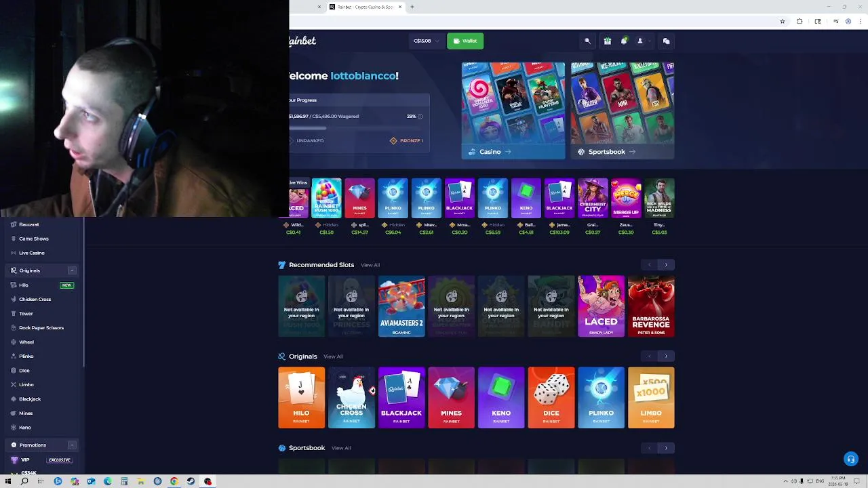
Task: Open browser extensions puzzle icon
Action: coord(800,21)
